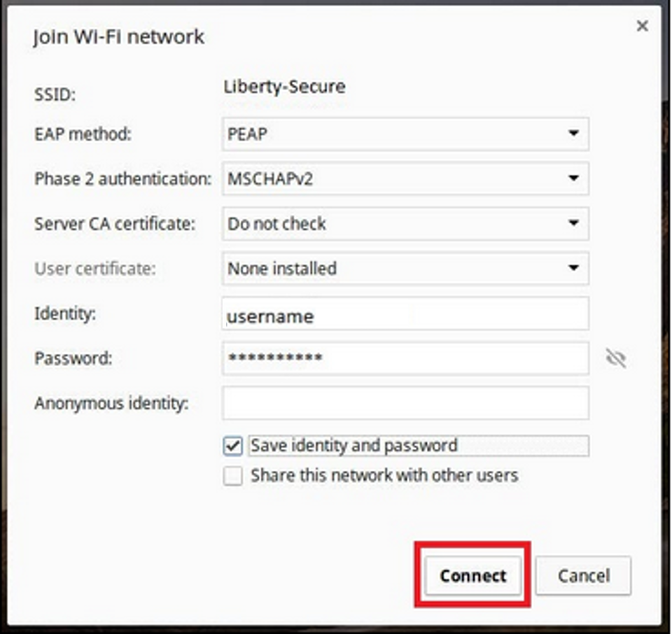
Task: Click the Liberty-Secure SSID name
Action: [284, 87]
